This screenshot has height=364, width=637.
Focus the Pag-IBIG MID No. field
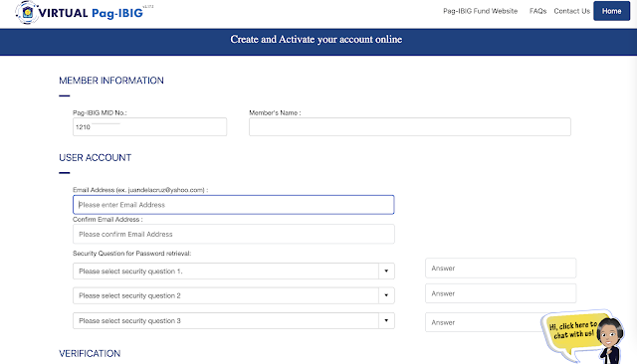149,127
